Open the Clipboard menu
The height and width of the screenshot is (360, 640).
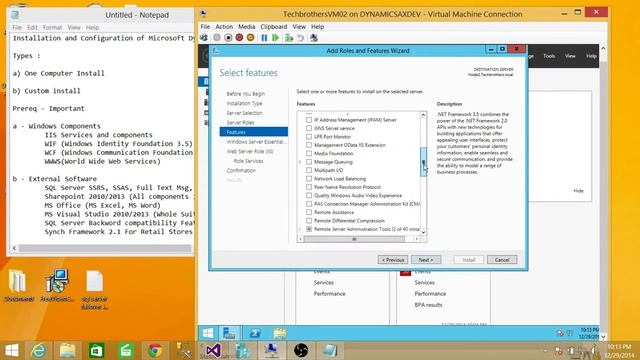click(x=274, y=27)
